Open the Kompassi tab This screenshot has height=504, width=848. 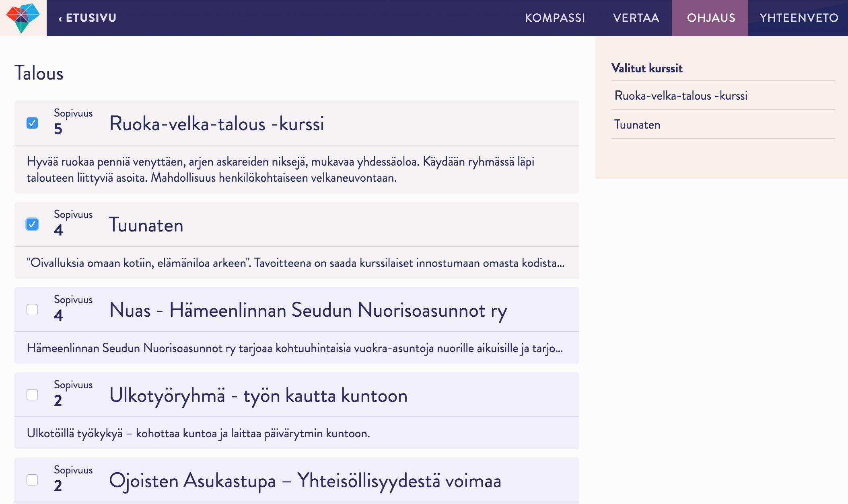(x=555, y=18)
